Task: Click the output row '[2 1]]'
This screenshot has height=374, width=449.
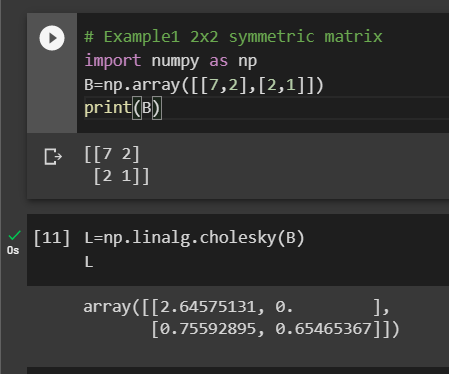Action: click(121, 176)
